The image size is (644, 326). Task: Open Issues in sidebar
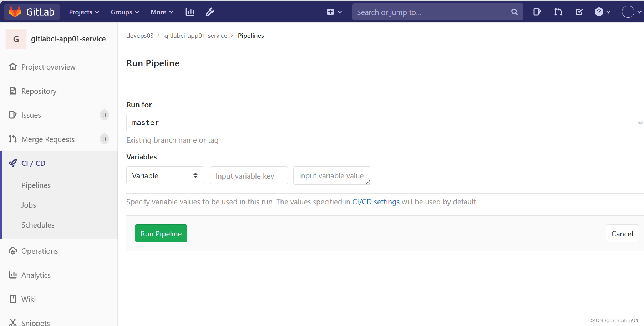31,115
